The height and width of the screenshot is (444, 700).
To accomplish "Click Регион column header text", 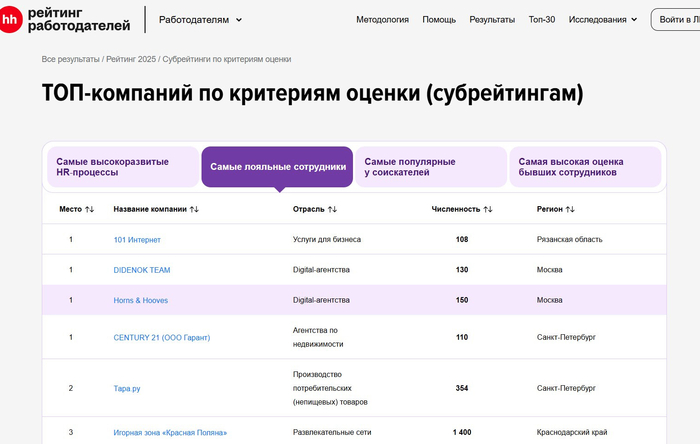I will [550, 209].
